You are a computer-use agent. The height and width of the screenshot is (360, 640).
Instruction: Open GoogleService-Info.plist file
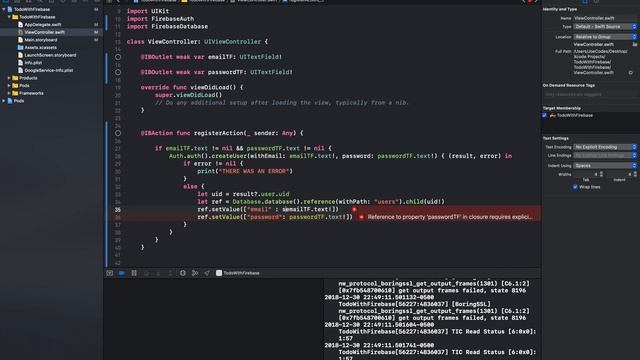[x=48, y=70]
